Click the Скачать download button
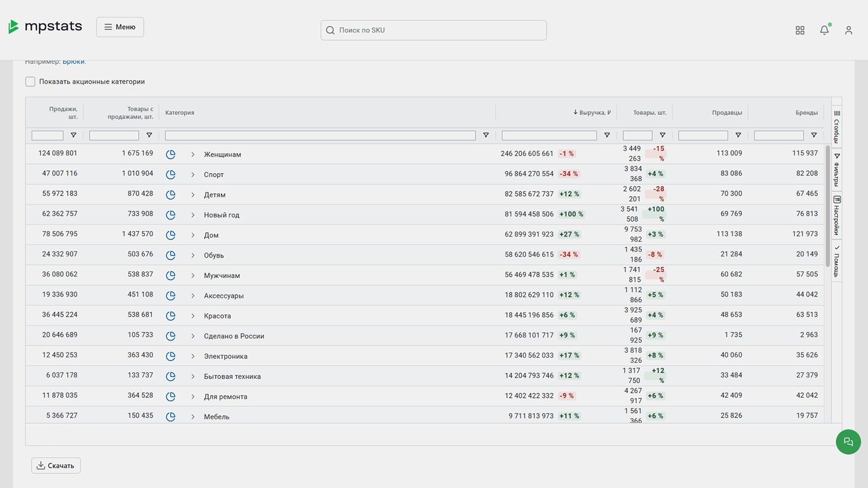868x488 pixels. click(x=56, y=465)
